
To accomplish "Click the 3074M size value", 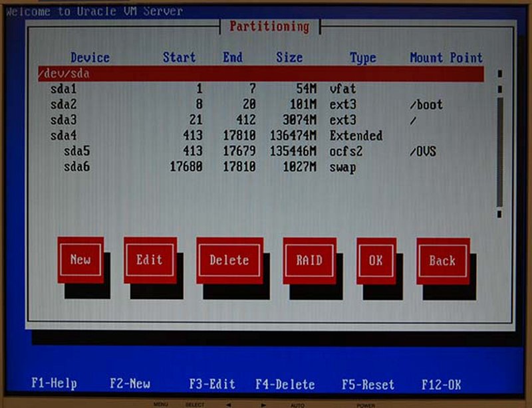I will (300, 120).
